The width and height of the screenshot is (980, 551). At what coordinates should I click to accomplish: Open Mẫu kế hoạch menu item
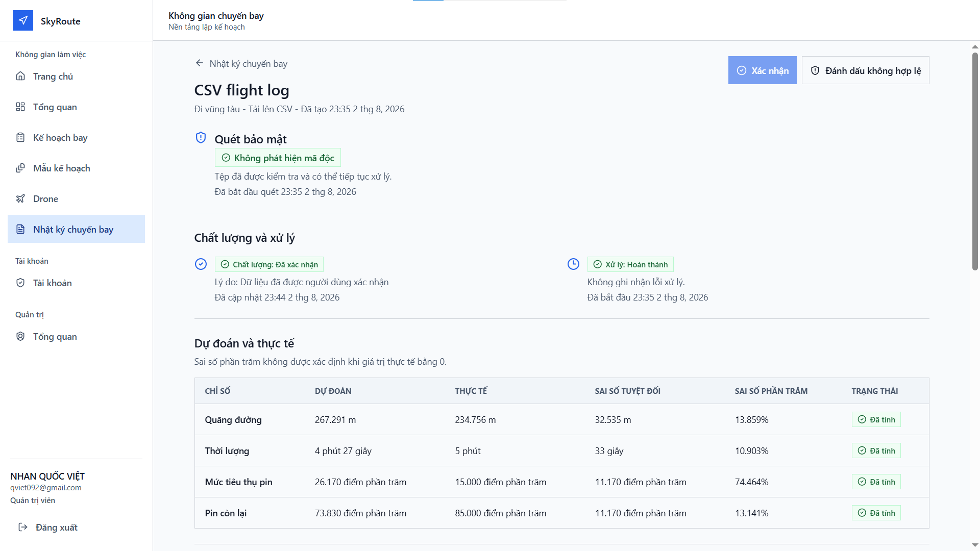76,168
